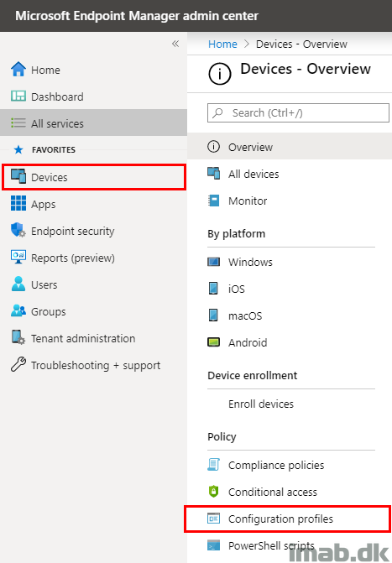Viewport: 392px width, 563px height.
Task: Click the Home house icon in sidebar
Action: [18, 70]
